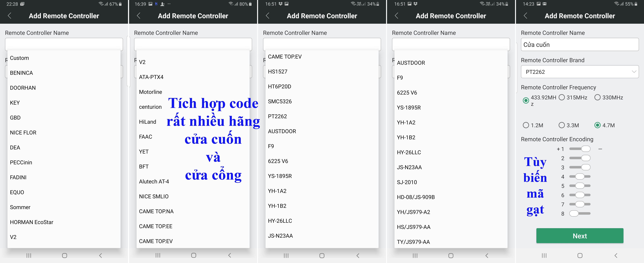The width and height of the screenshot is (644, 263).
Task: Tap the header back arrow on the 16:39 screen
Action: pos(138,16)
